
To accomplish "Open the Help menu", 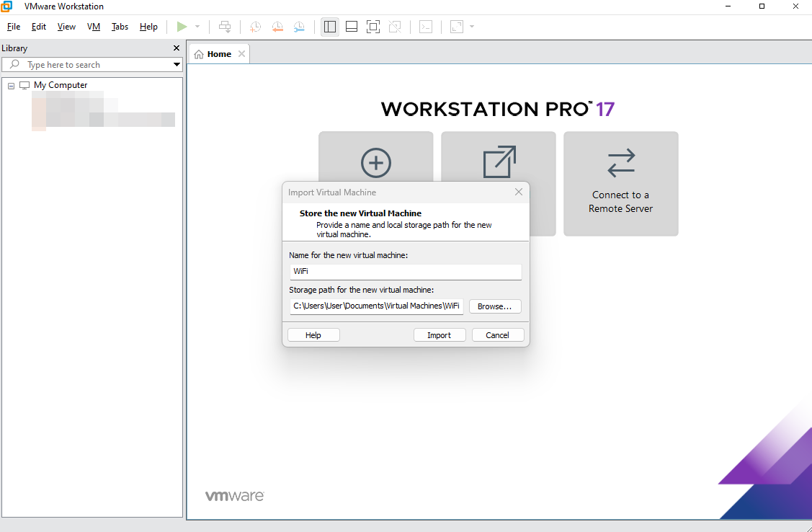I will (x=148, y=27).
